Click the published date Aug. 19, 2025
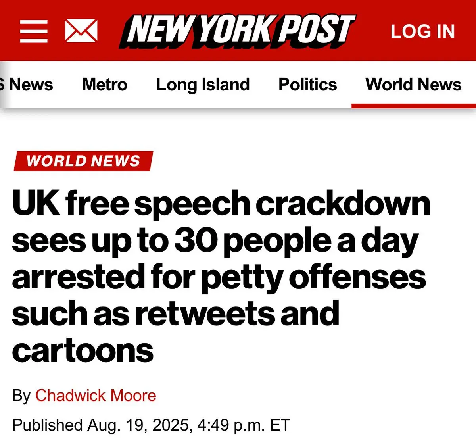The image size is (476, 448). pyautogui.click(x=138, y=425)
